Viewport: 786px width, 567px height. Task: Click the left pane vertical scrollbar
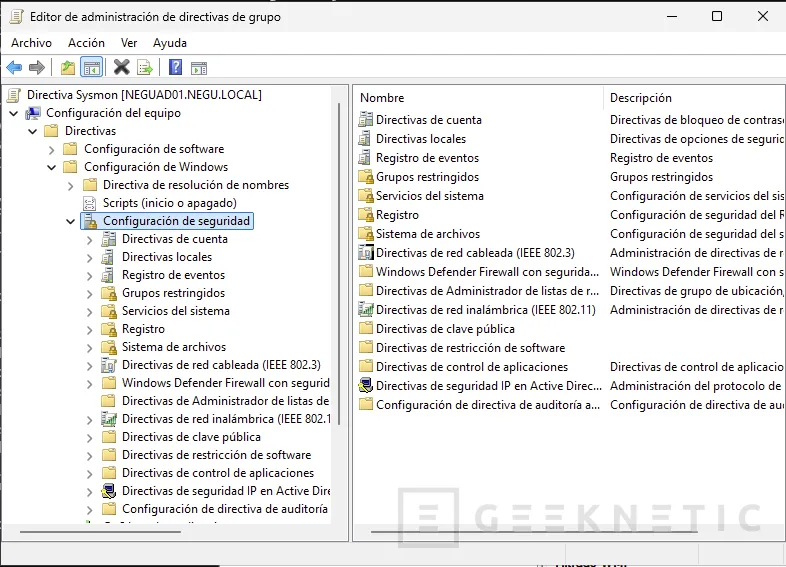coord(339,263)
